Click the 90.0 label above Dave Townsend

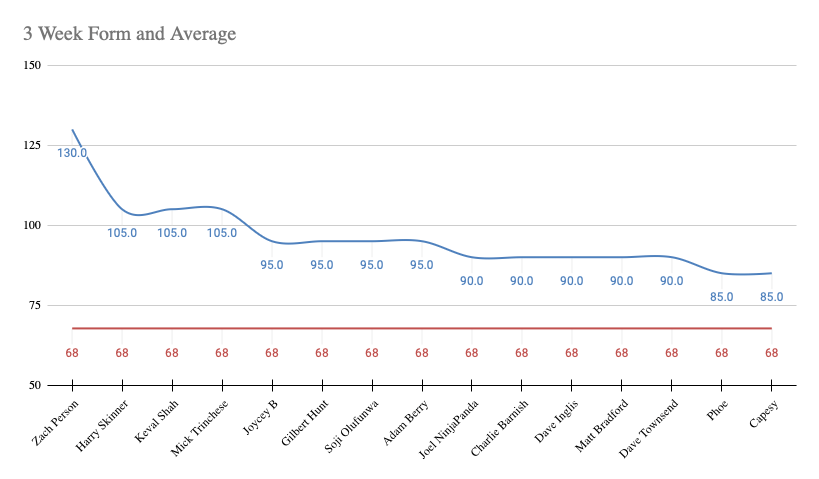coord(672,281)
